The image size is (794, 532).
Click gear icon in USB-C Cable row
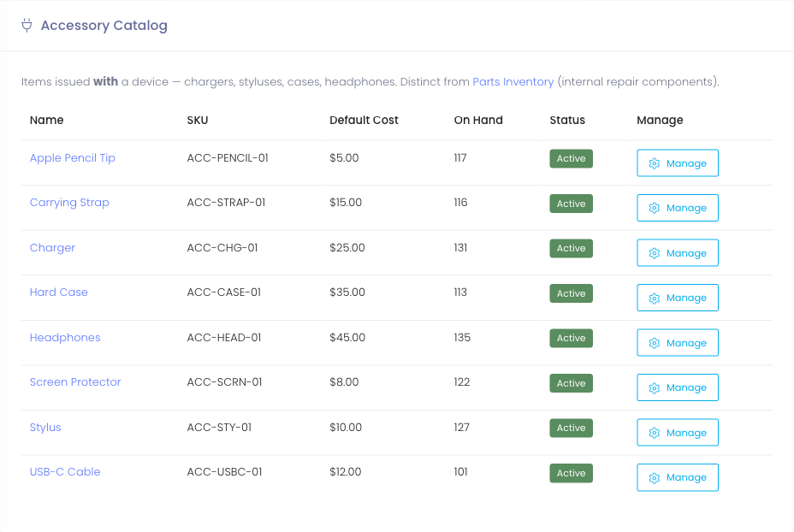655,478
